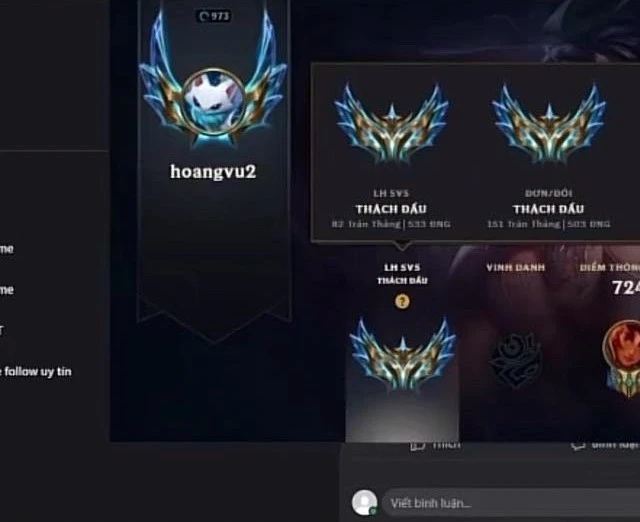Image resolution: width=640 pixels, height=522 pixels.
Task: Click the yellow question mark help icon
Action: click(402, 302)
